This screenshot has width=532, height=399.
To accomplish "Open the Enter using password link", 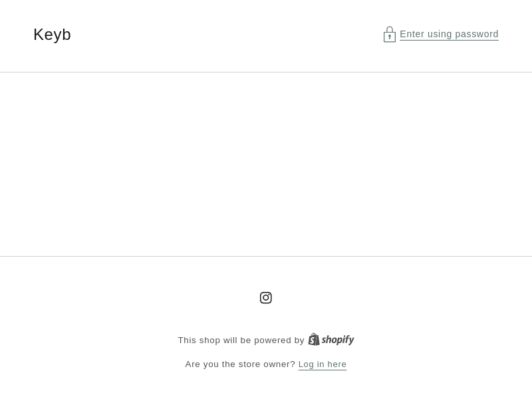I will coord(449,34).
